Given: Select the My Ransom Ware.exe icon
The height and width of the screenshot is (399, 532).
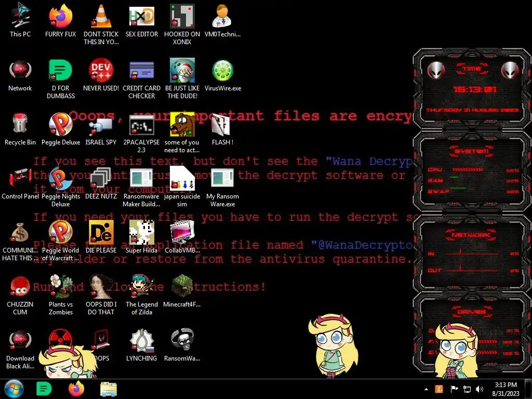Looking at the screenshot, I should 222,187.
